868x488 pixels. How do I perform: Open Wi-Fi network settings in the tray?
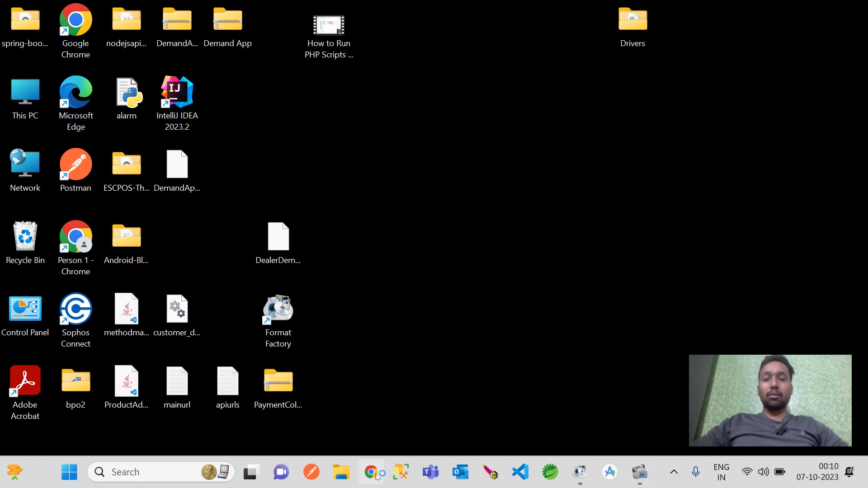(x=747, y=472)
